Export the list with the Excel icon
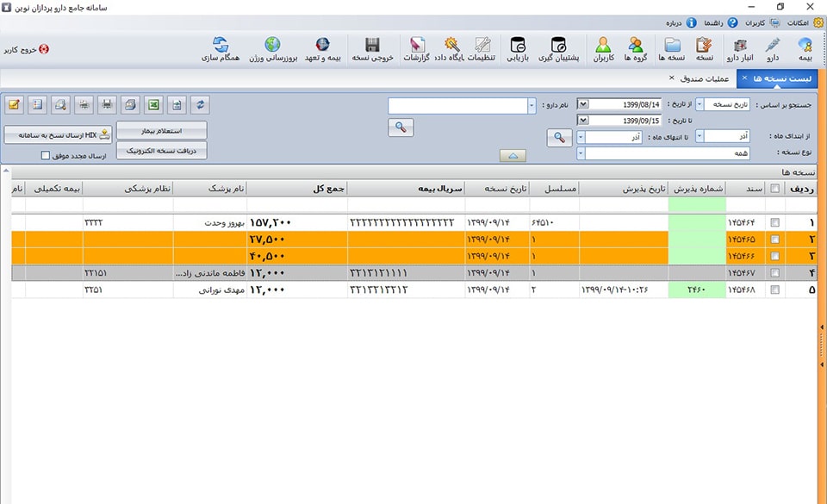The height and width of the screenshot is (504, 827). point(153,105)
